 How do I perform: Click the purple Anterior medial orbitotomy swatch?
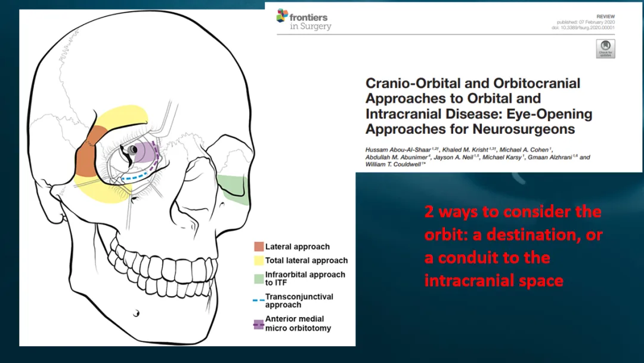(x=259, y=324)
